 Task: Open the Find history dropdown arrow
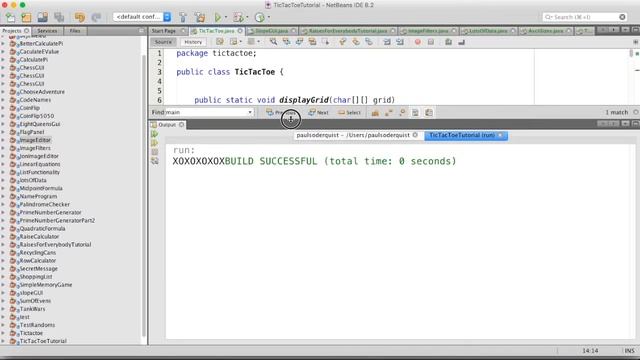tap(250, 112)
